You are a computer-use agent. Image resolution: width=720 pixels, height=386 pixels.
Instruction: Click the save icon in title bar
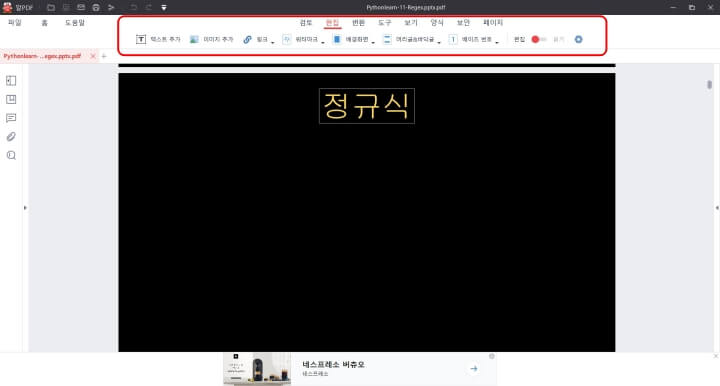(66, 7)
